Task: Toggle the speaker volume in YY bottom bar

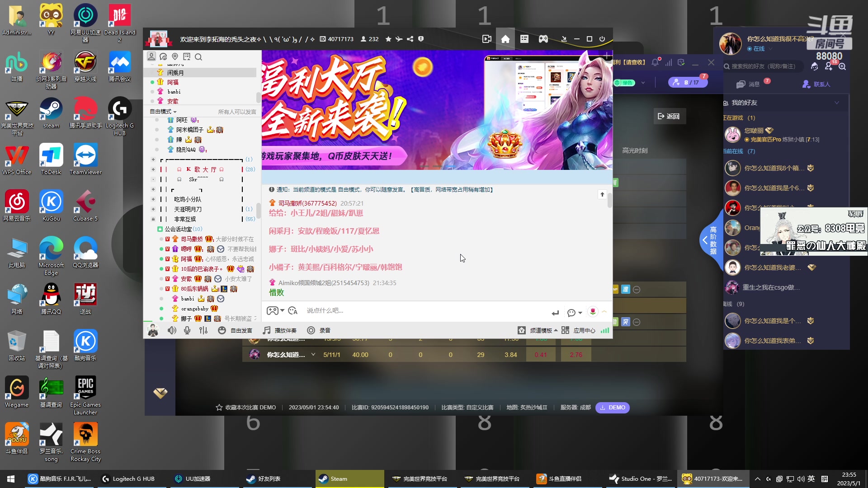Action: pos(171,330)
